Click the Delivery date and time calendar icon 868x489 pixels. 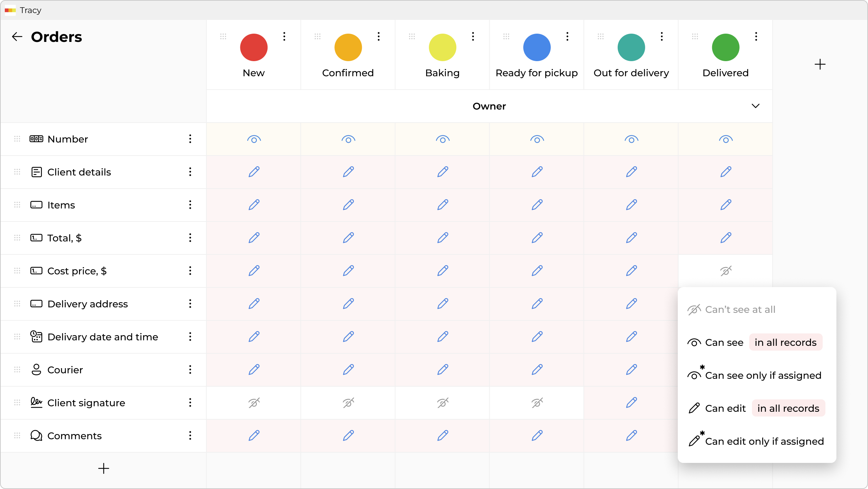(36, 337)
